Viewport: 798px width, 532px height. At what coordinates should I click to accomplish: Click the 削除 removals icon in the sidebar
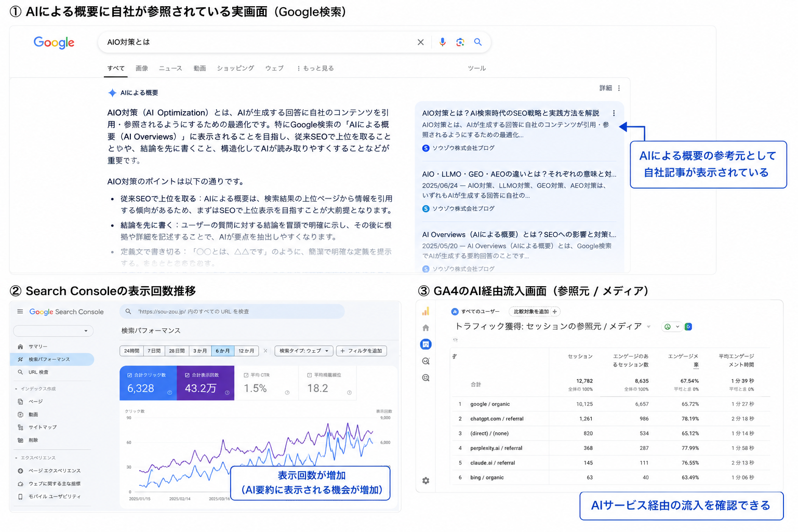click(x=20, y=440)
